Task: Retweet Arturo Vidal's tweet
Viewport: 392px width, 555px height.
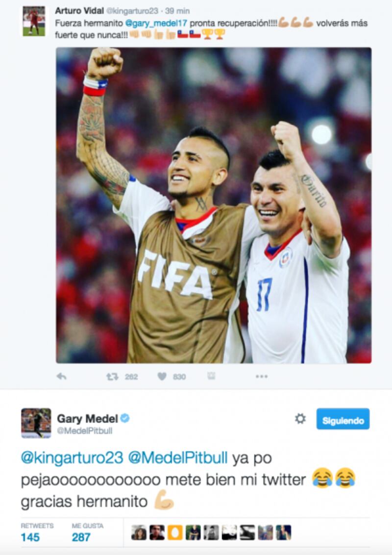Action: coord(113,377)
